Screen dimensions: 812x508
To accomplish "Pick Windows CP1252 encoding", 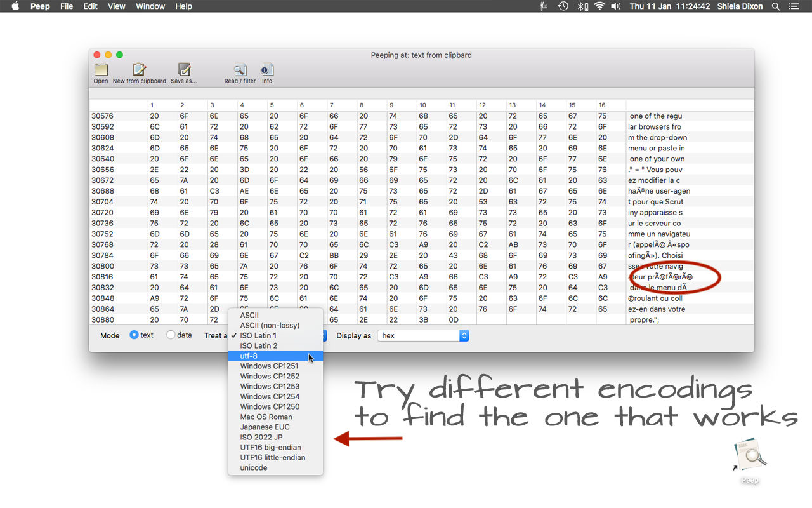I will 275,376.
